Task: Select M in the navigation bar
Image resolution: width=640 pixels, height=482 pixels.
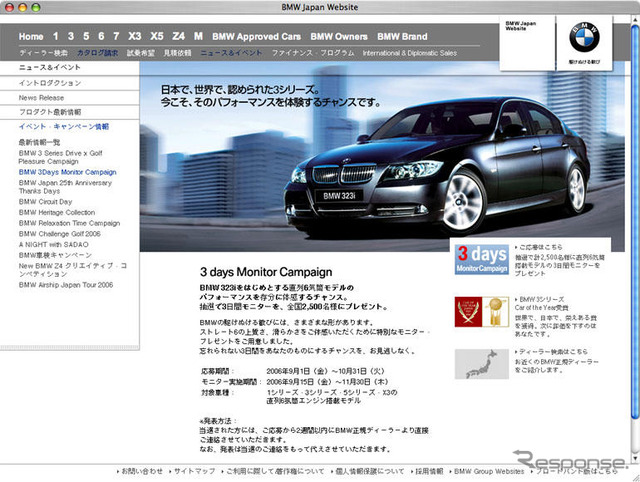Action: click(x=198, y=36)
